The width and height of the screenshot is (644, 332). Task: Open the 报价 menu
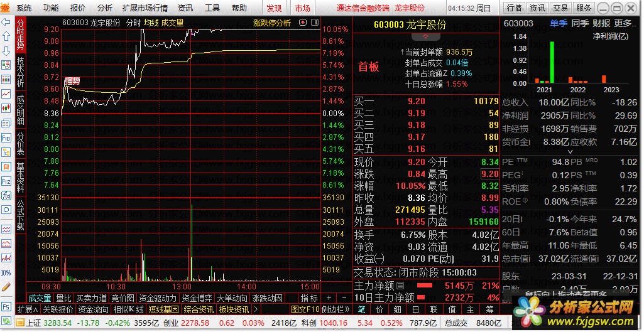coord(78,8)
